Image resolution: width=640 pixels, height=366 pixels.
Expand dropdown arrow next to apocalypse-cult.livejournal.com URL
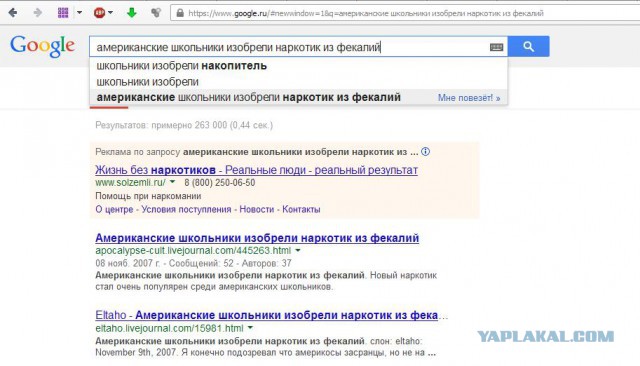pos(298,251)
